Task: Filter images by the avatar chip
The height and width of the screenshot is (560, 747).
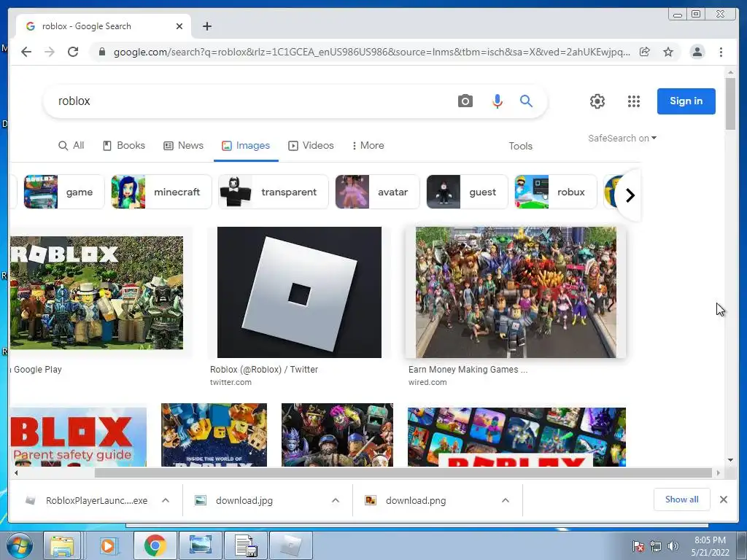Action: (x=377, y=192)
